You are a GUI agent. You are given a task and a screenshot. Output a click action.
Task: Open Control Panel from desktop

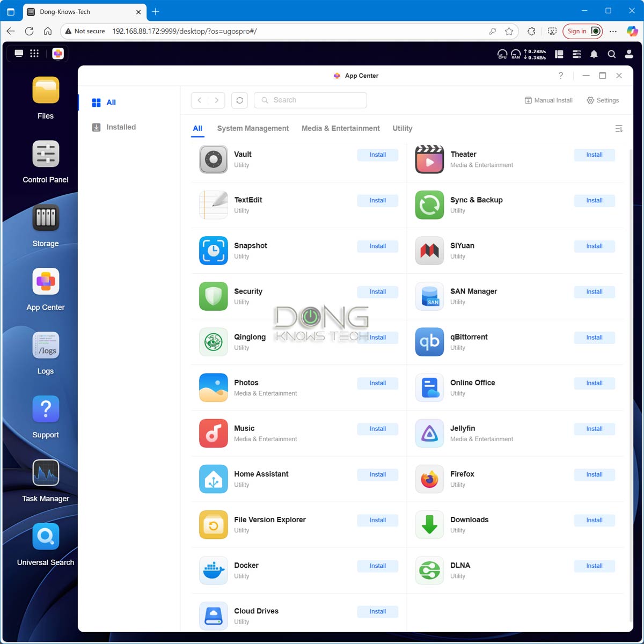[x=46, y=154]
